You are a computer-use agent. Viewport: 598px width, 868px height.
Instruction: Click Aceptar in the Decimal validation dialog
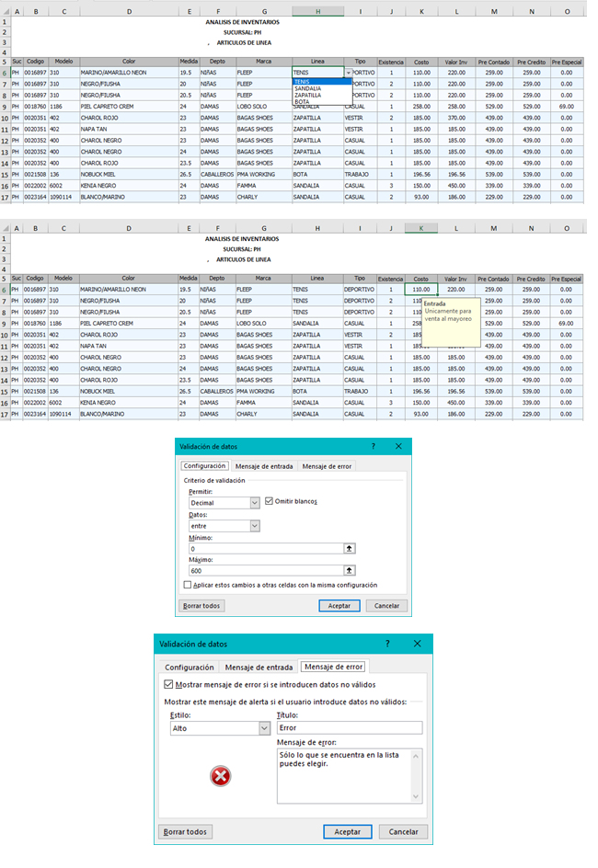[339, 606]
